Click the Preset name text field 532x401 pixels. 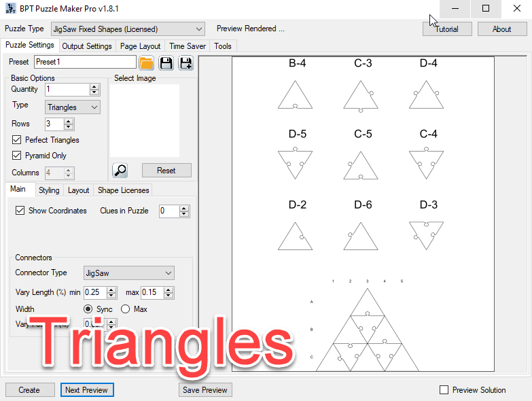[84, 62]
